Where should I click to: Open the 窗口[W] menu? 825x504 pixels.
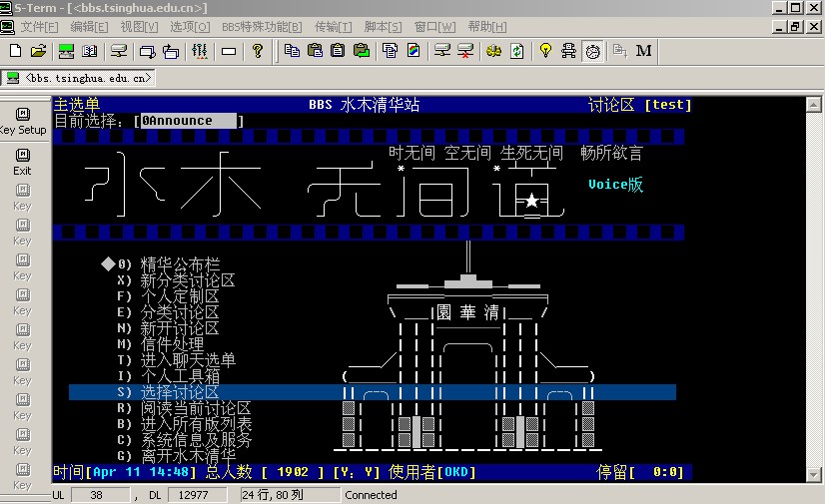point(434,27)
